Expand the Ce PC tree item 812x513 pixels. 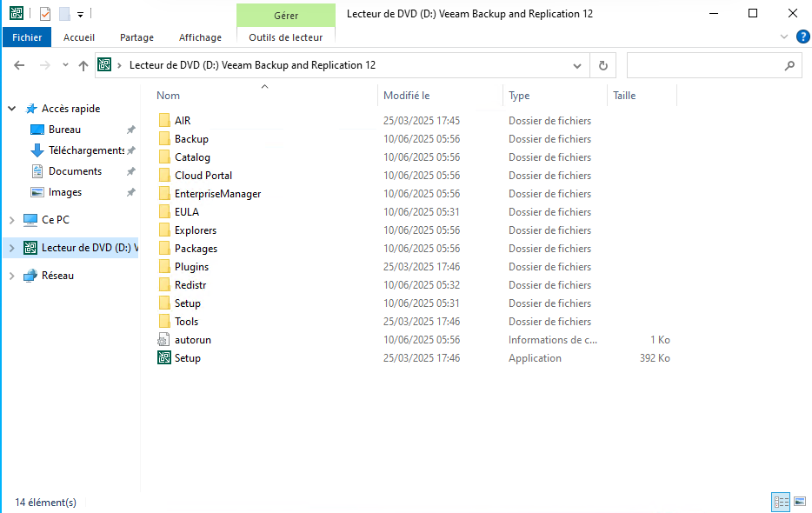click(x=11, y=219)
